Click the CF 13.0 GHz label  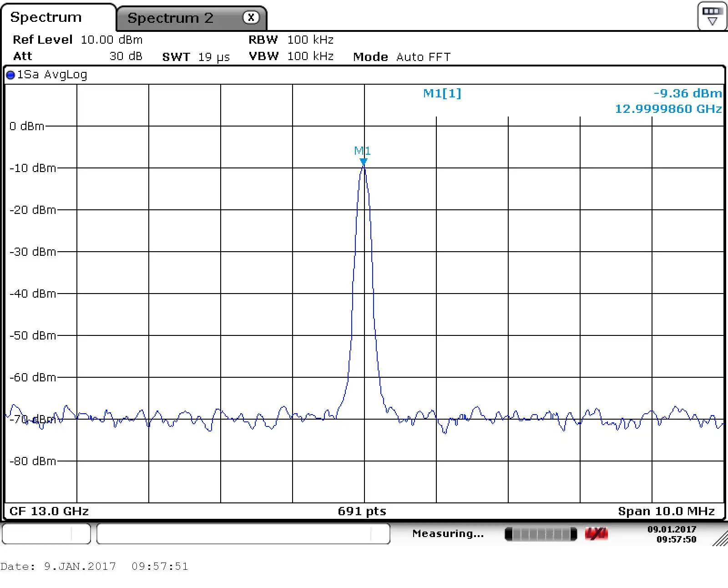[x=49, y=511]
